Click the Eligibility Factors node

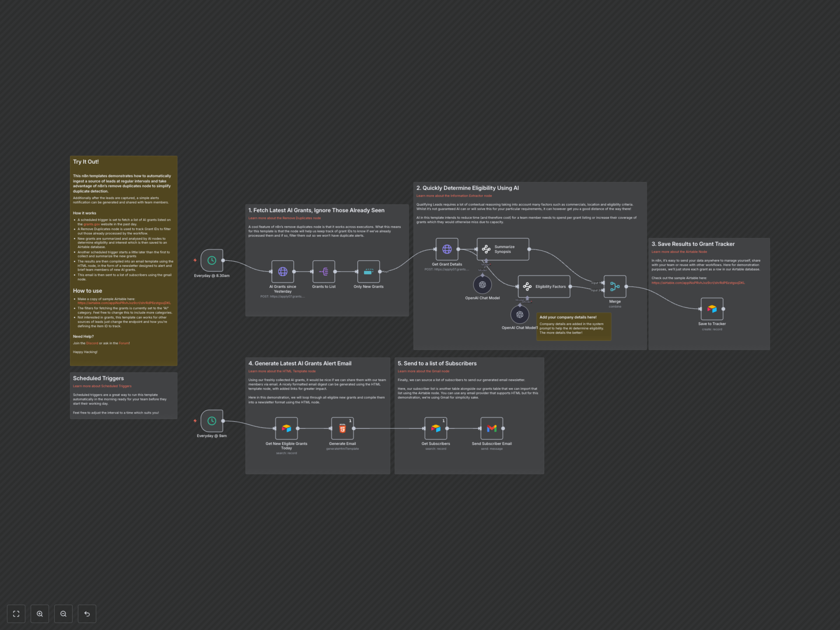click(544, 287)
